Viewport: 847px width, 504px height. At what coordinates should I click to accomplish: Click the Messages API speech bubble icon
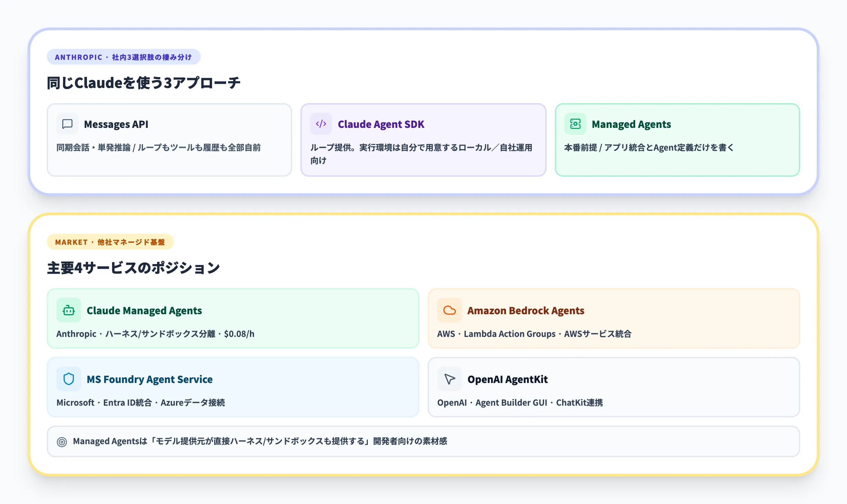[67, 124]
